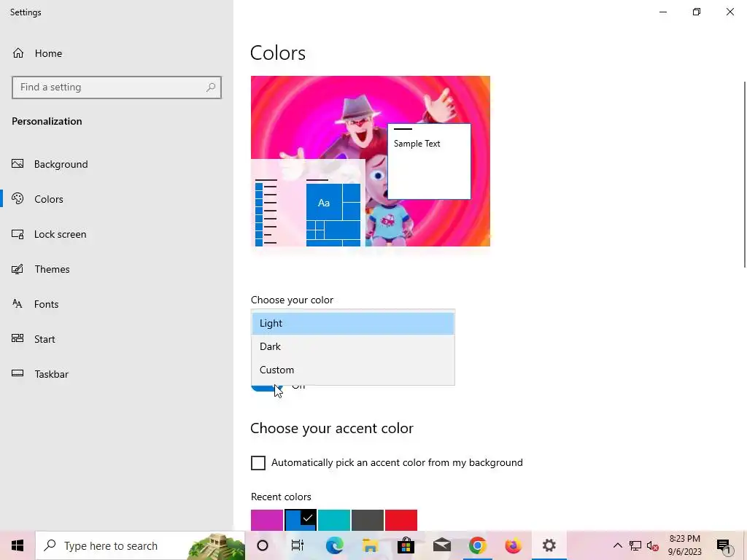Launch Firefox from the taskbar
This screenshot has width=747, height=560.
(x=513, y=545)
